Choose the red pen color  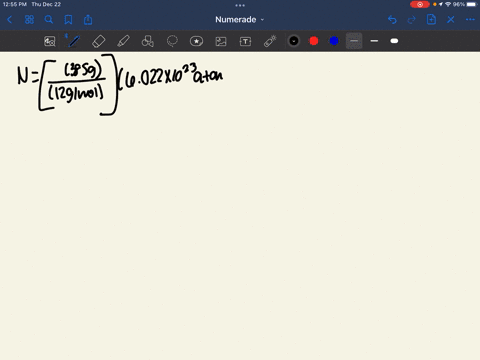pos(314,41)
